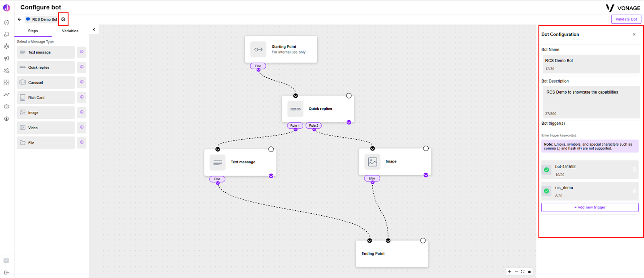
Task: Toggle the green check on rcs_demo trigger
Action: click(547, 191)
